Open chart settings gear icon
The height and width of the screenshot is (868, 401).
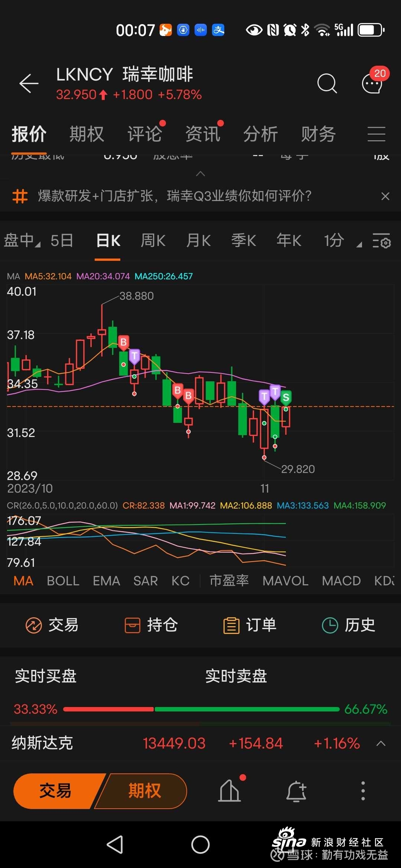382,241
